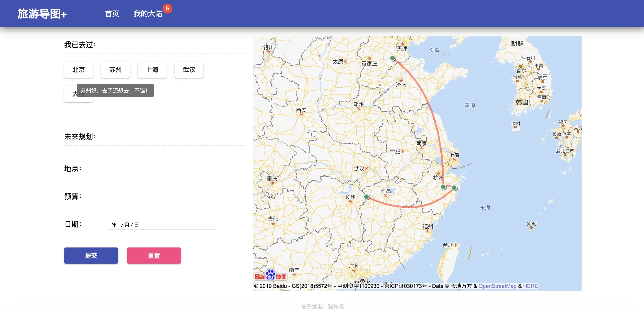Open the 我的大陆 nav item

pos(148,13)
